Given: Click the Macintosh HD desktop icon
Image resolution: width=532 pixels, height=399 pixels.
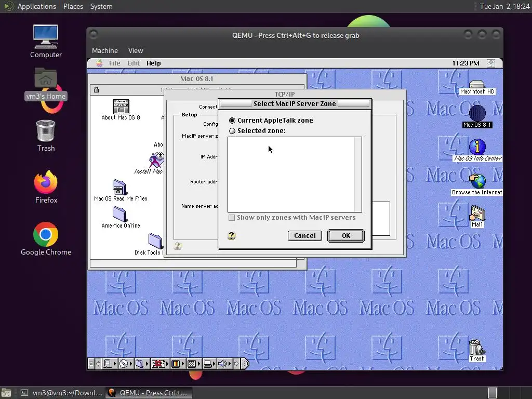Looking at the screenshot, I should click(477, 87).
